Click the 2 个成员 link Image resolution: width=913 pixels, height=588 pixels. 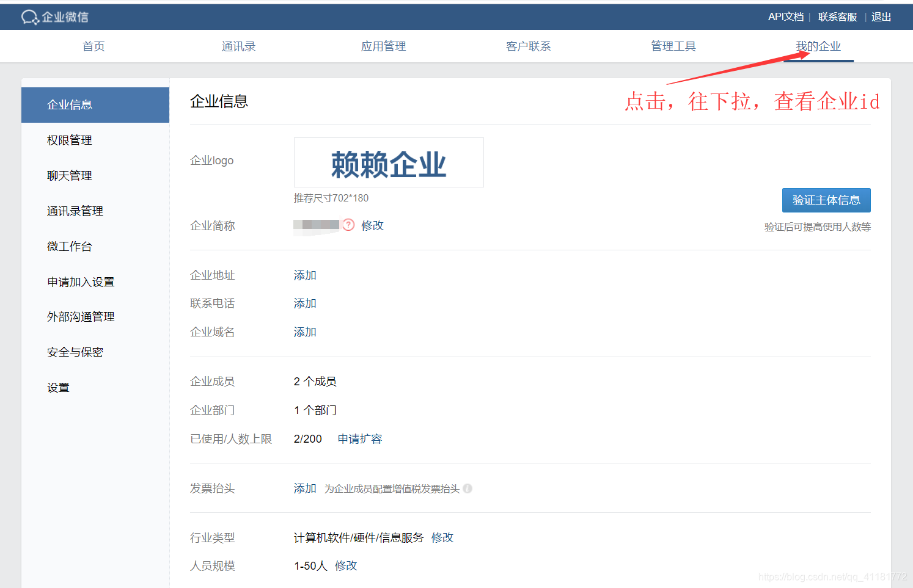pyautogui.click(x=315, y=382)
